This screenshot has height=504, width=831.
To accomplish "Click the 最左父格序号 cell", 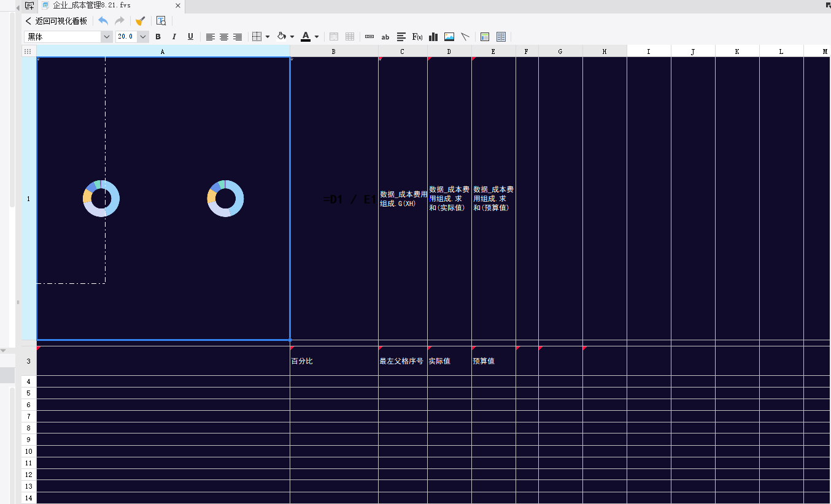I will [403, 361].
